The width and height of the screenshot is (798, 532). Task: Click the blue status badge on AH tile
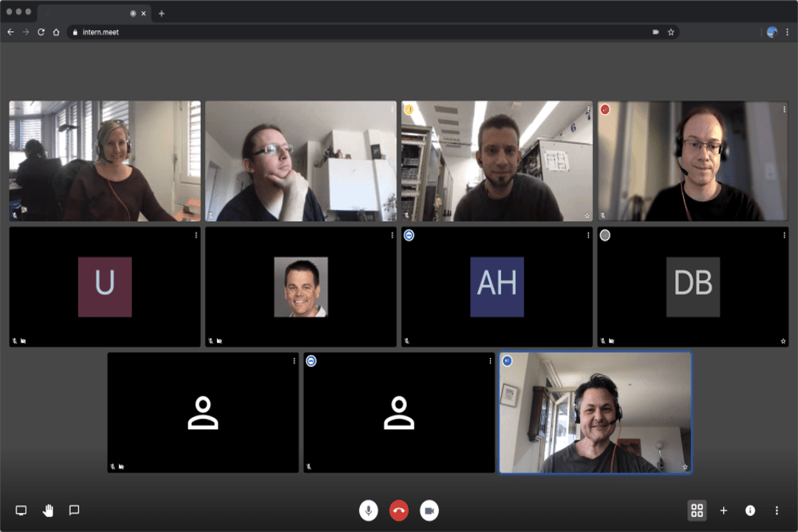(x=409, y=235)
